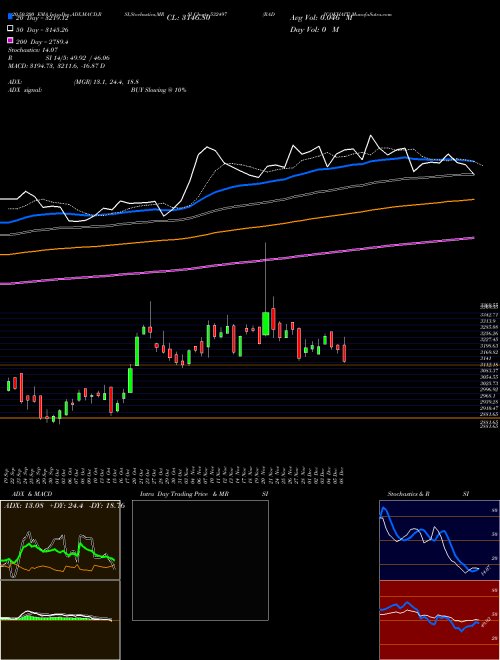The height and width of the screenshot is (660, 500).
Task: Open the empty Intra Day Trading Price panel
Action: (200, 560)
